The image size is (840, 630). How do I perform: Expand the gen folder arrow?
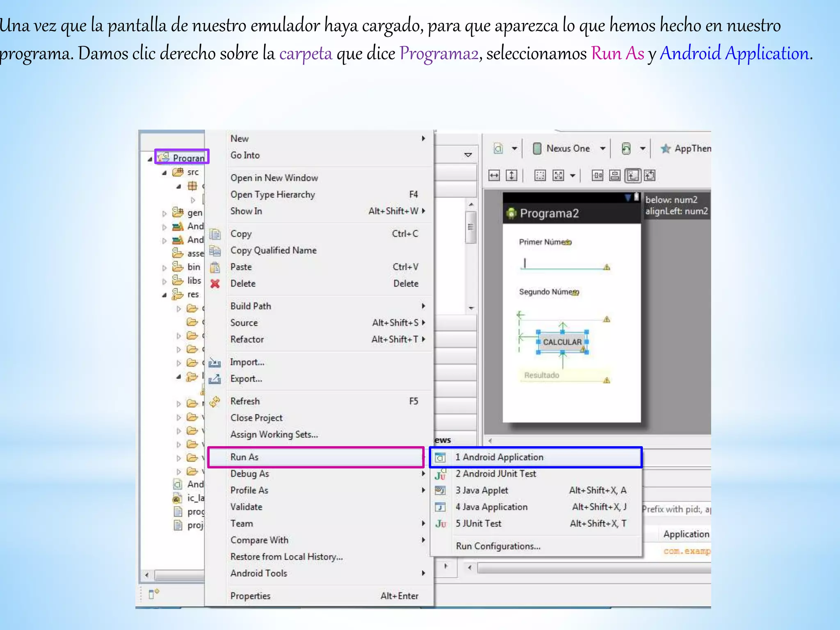(164, 213)
